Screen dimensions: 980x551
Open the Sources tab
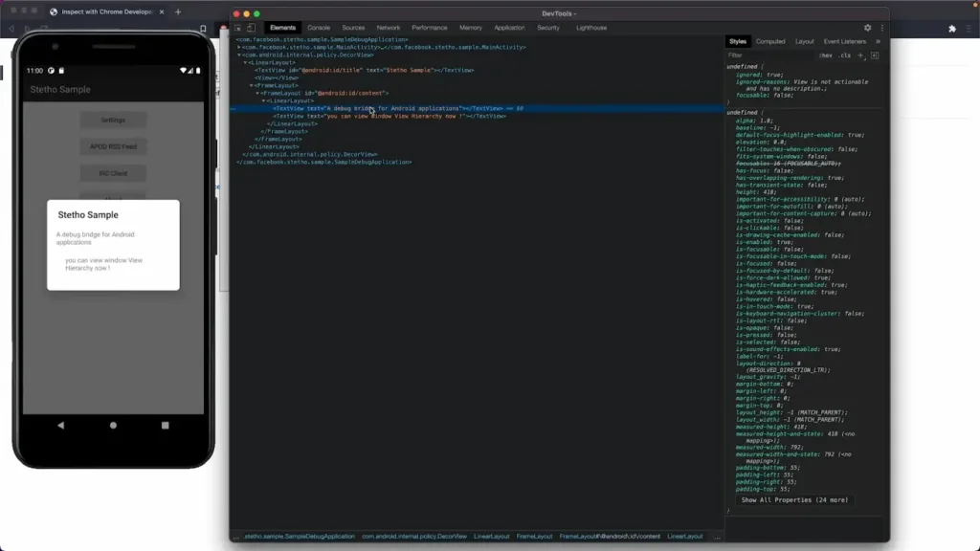click(353, 28)
